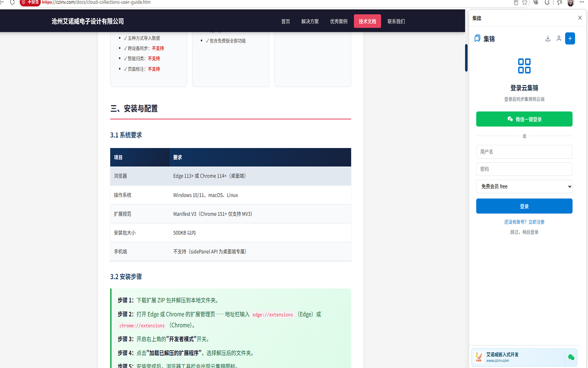Click the 用户名 input field
This screenshot has width=588, height=368.
pyautogui.click(x=524, y=151)
